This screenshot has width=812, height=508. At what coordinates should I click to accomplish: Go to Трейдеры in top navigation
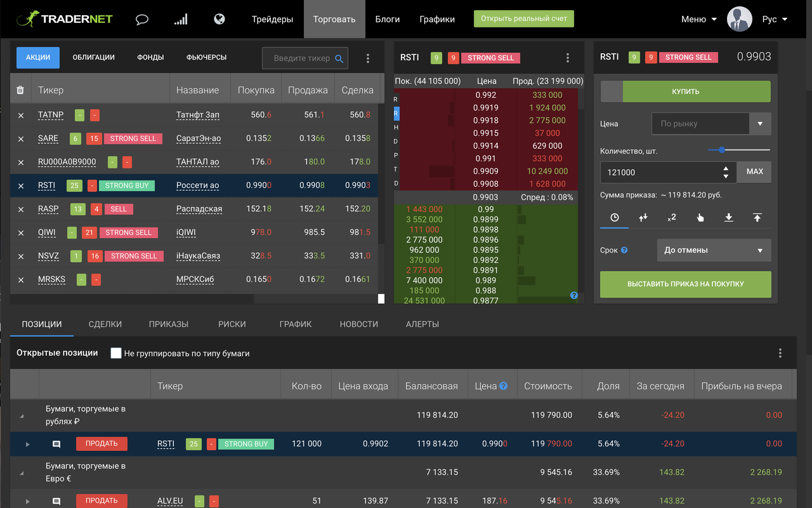(273, 19)
